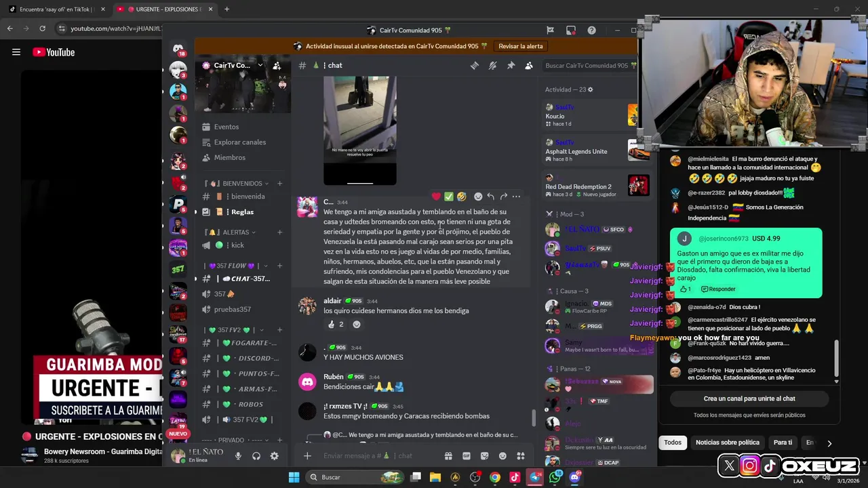Collapse the BIENVENIDOS category
This screenshot has width=868, height=488.
point(235,184)
